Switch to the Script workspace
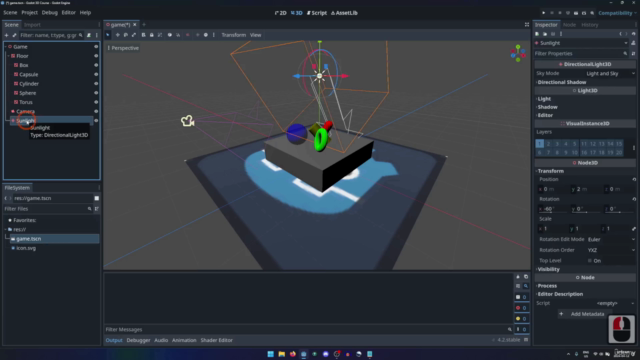 pyautogui.click(x=317, y=13)
